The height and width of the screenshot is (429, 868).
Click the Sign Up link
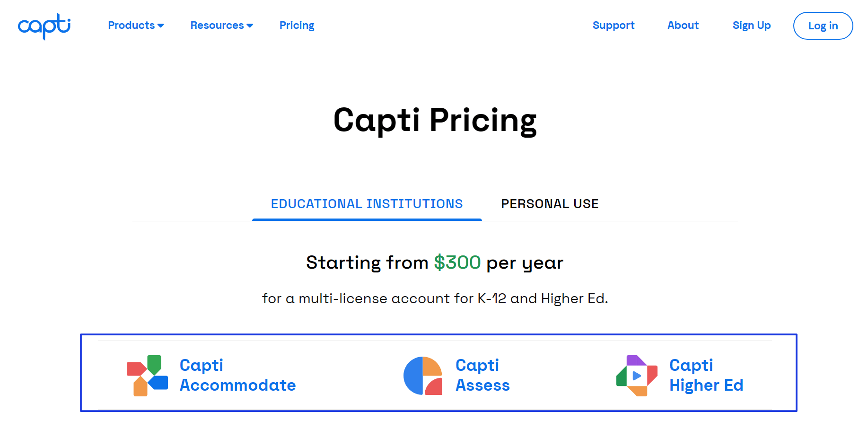coord(751,25)
